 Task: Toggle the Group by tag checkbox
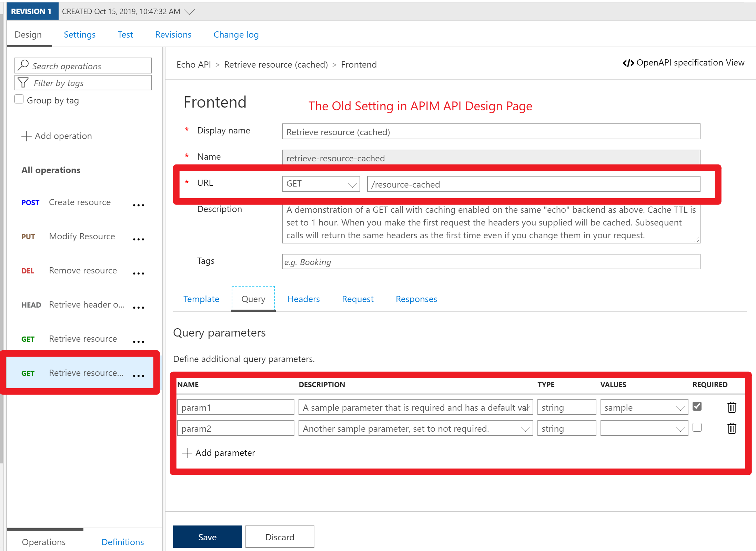(19, 100)
